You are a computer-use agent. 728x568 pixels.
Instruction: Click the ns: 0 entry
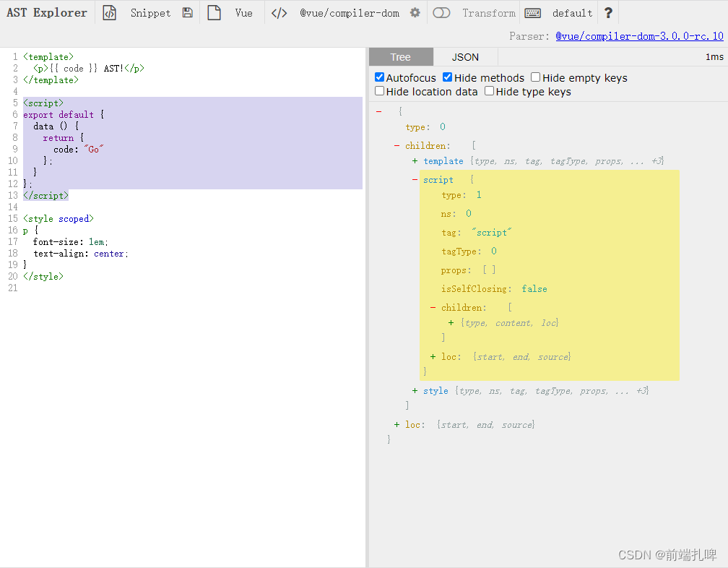coord(456,214)
